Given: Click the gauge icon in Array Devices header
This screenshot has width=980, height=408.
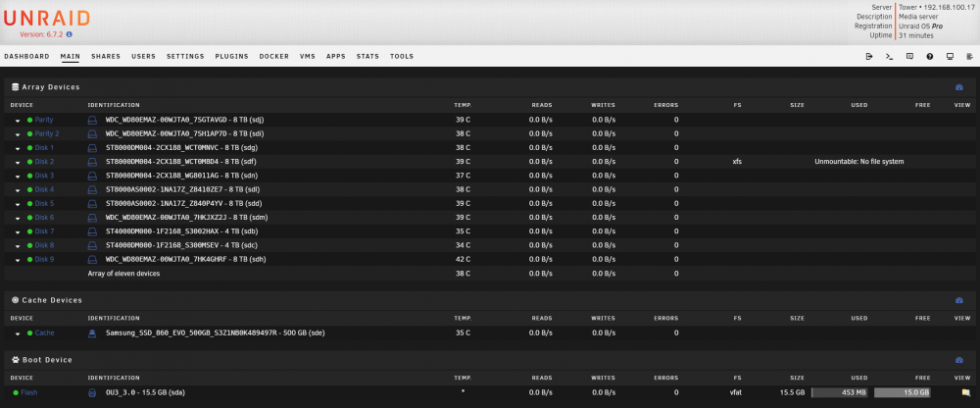Looking at the screenshot, I should tap(959, 87).
